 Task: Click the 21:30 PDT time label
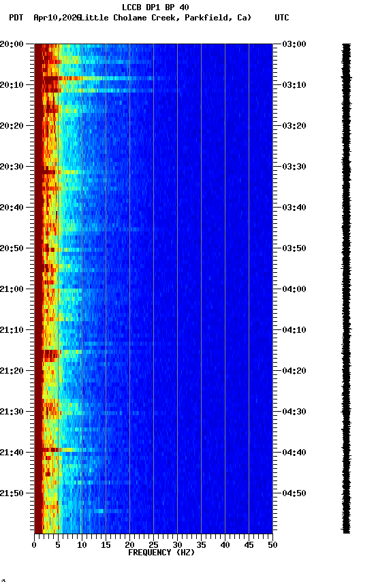(12, 412)
